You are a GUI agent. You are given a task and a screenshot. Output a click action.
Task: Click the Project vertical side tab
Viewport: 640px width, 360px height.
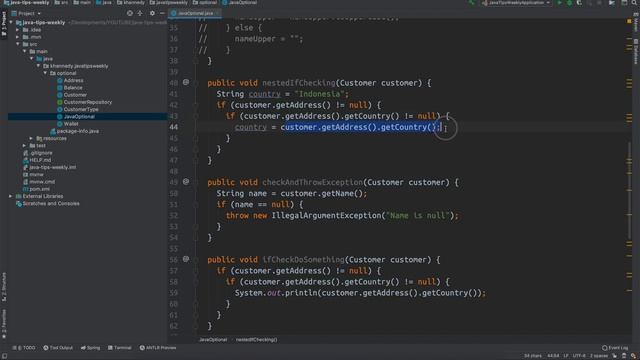4,24
